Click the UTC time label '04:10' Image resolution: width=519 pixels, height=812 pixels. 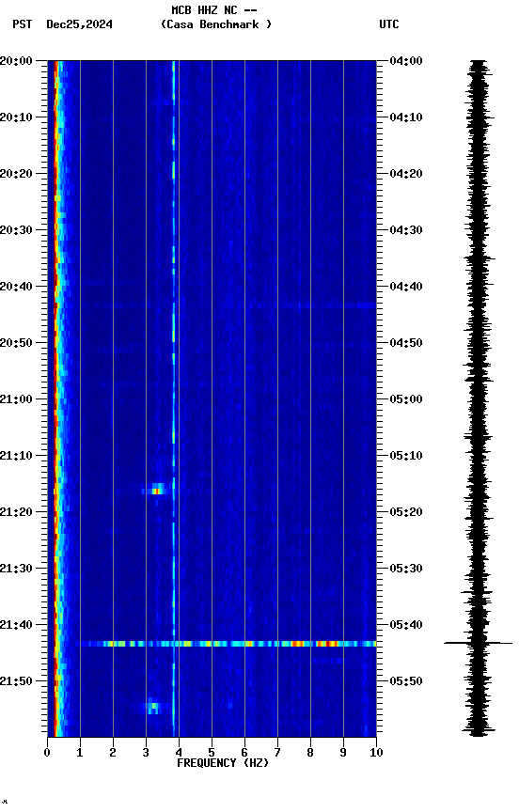click(406, 117)
